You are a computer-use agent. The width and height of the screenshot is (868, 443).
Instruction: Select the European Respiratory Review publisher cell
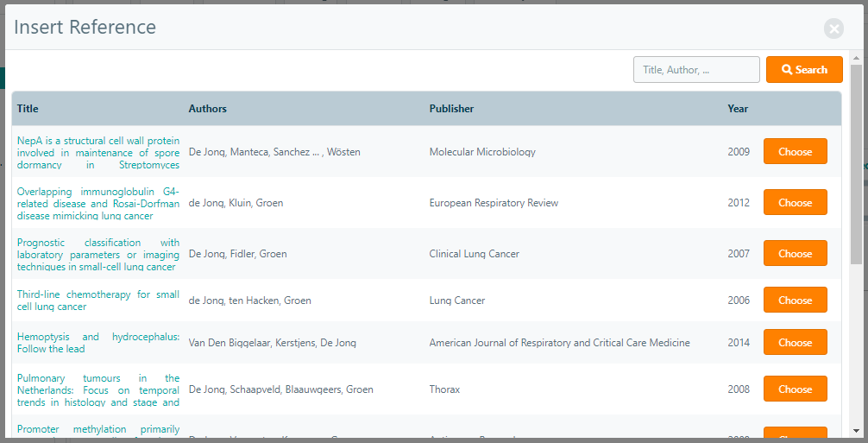point(494,203)
